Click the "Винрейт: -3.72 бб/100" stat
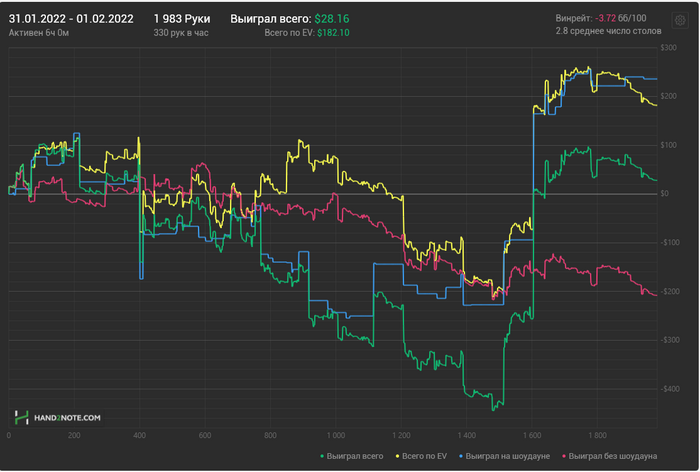Image resolution: width=700 pixels, height=472 pixels. pyautogui.click(x=601, y=18)
